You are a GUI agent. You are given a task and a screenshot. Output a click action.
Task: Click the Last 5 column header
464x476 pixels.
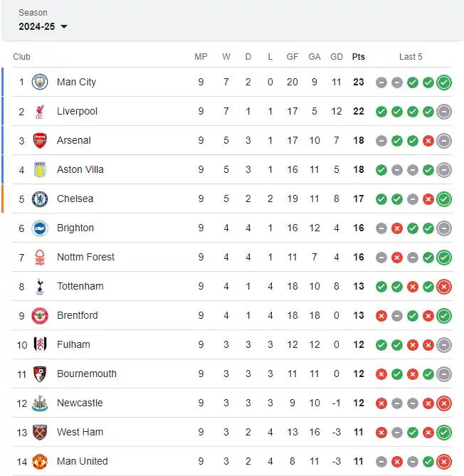click(x=411, y=57)
